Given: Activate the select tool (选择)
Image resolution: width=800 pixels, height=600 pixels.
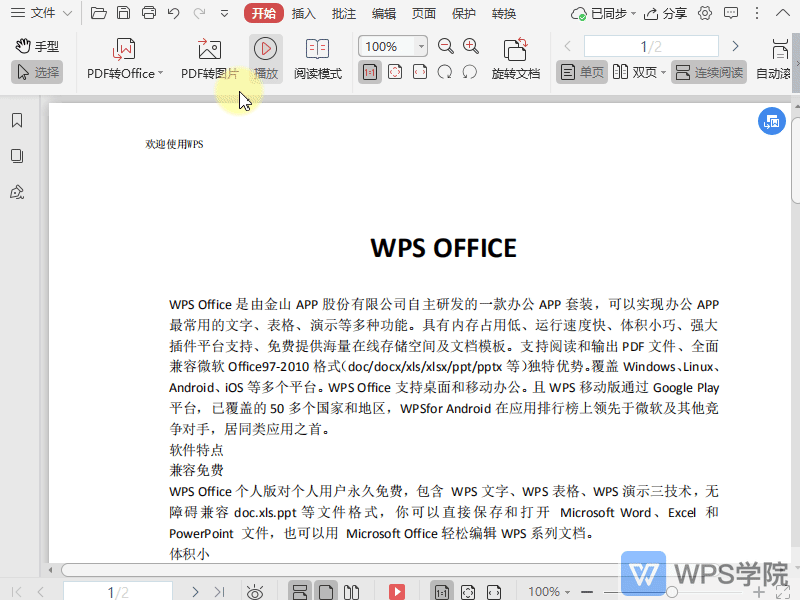Looking at the screenshot, I should point(36,71).
